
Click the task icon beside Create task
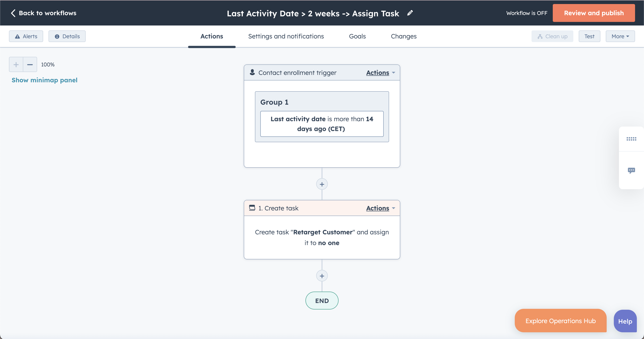[252, 208]
